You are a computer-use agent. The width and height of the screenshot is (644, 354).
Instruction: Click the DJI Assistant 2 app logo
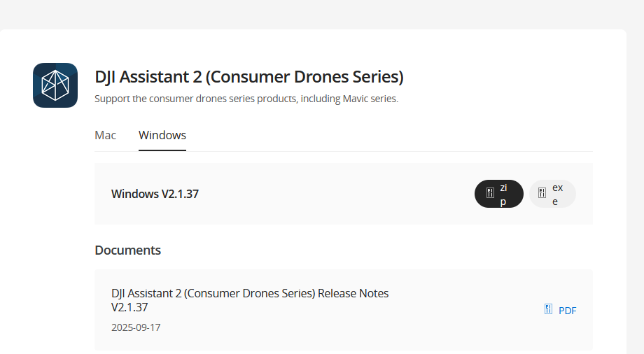point(55,85)
